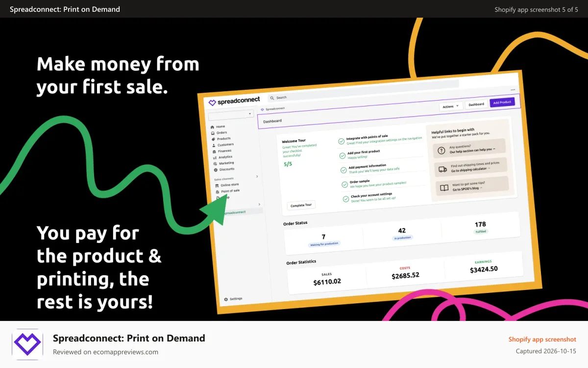Click the 'Waiting for production' badge

pyautogui.click(x=324, y=243)
